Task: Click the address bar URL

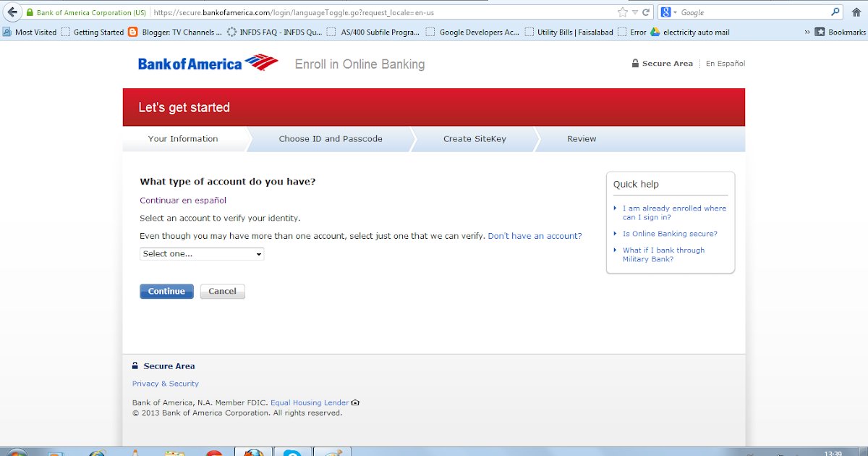Action: point(294,13)
